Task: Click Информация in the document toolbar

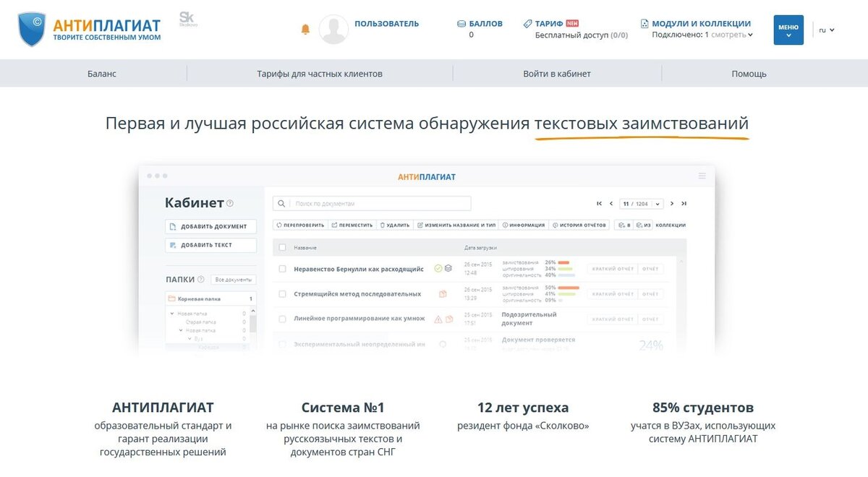Action: click(x=524, y=225)
